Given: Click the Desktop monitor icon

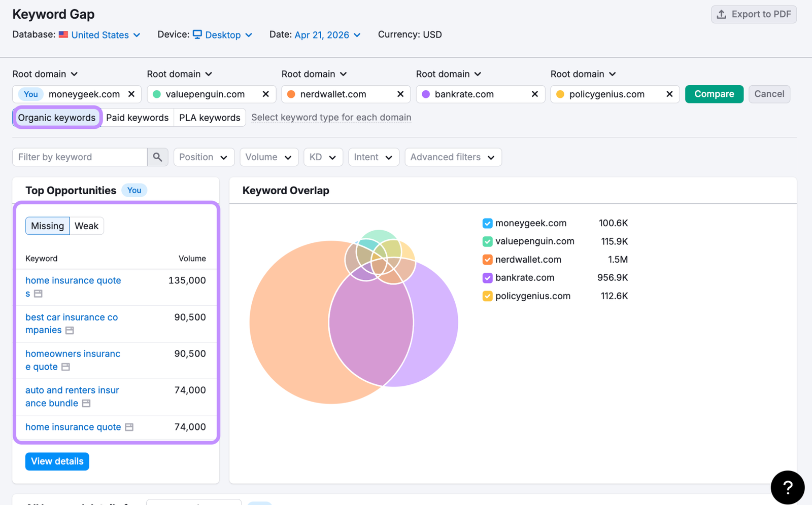Looking at the screenshot, I should point(197,34).
